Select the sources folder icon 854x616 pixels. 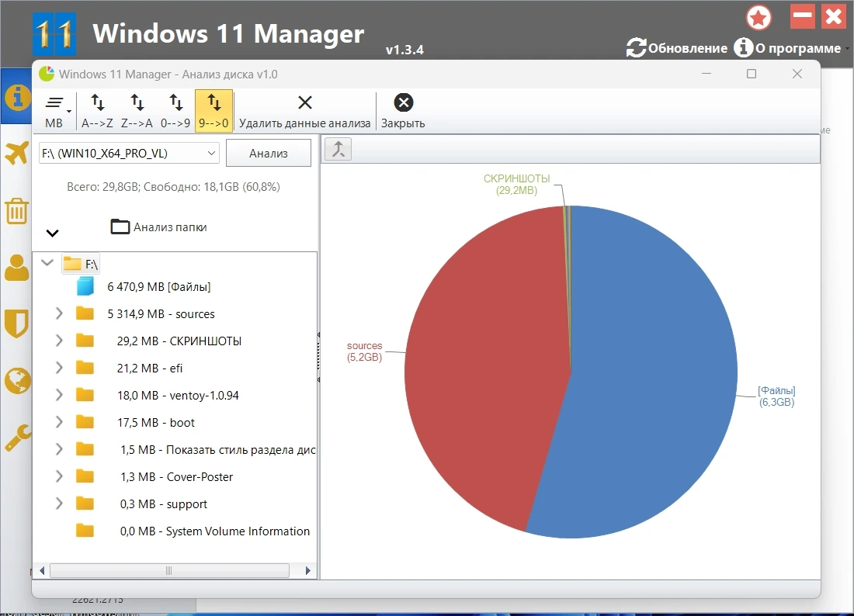pyautogui.click(x=85, y=313)
